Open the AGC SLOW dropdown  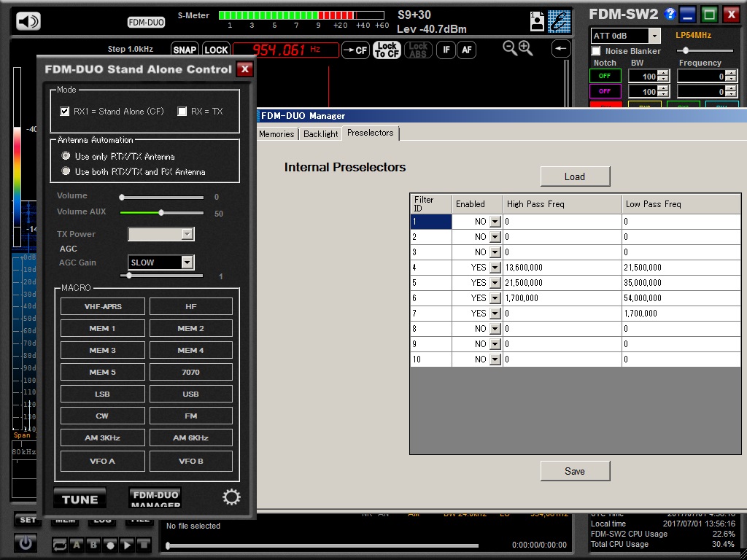point(187,262)
